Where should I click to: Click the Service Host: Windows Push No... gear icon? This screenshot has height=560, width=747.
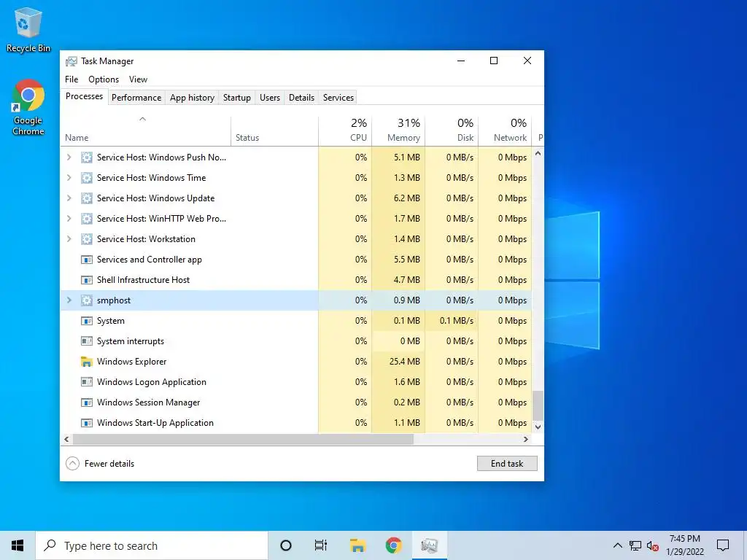click(87, 157)
